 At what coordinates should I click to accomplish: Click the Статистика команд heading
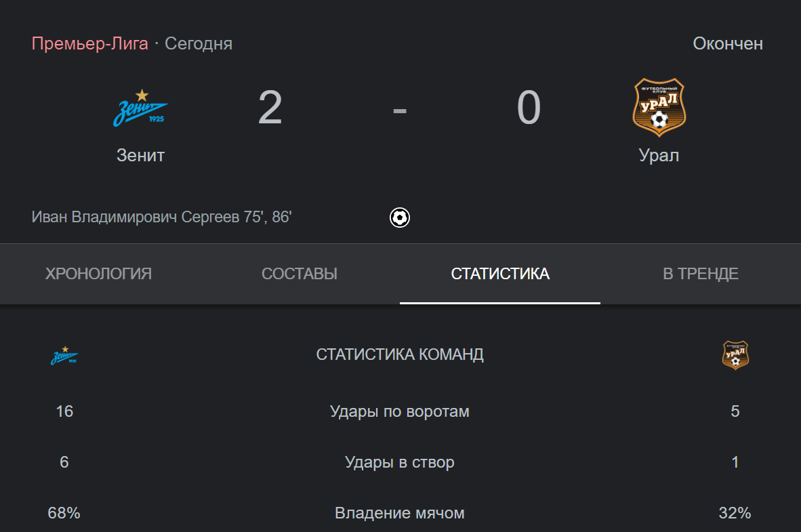click(400, 354)
